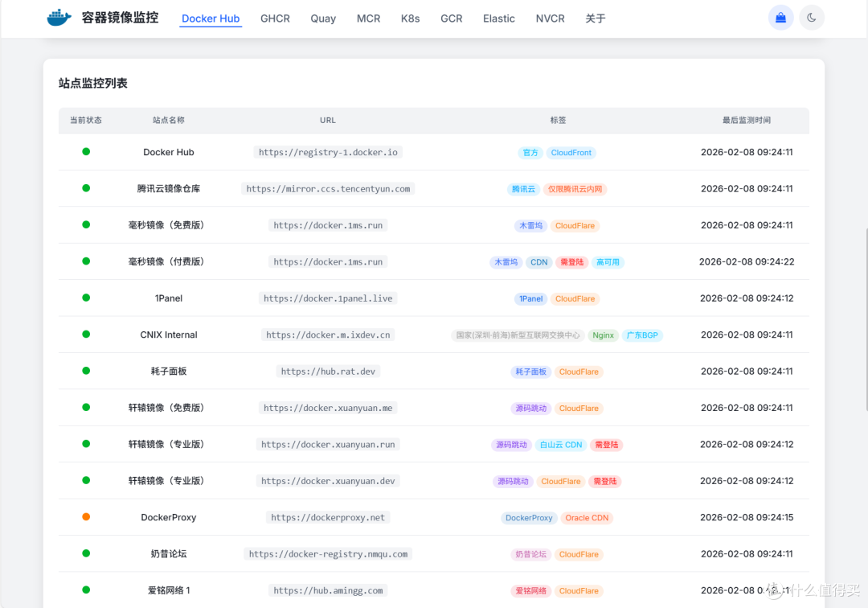Click green status dot for 腾讯云镜像仓库
Viewport: 868px width, 608px height.
[x=86, y=188]
